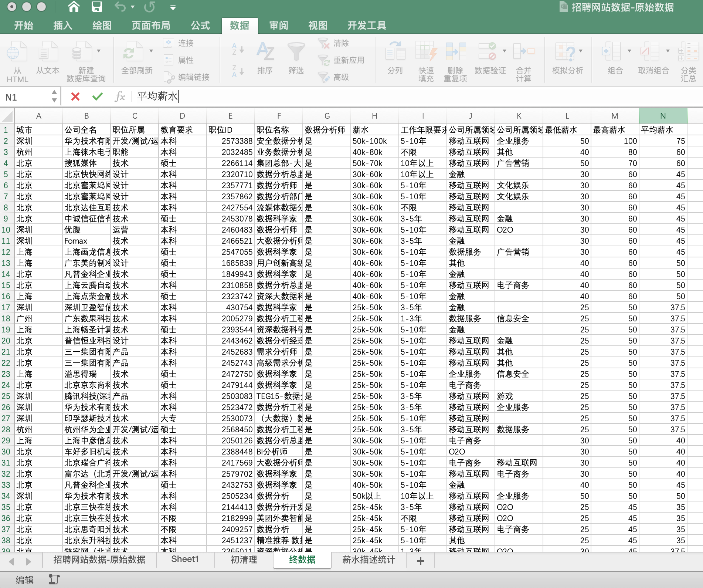This screenshot has height=588, width=703.
Task: Click the Filter (筛选) funnel icon
Action: [296, 52]
